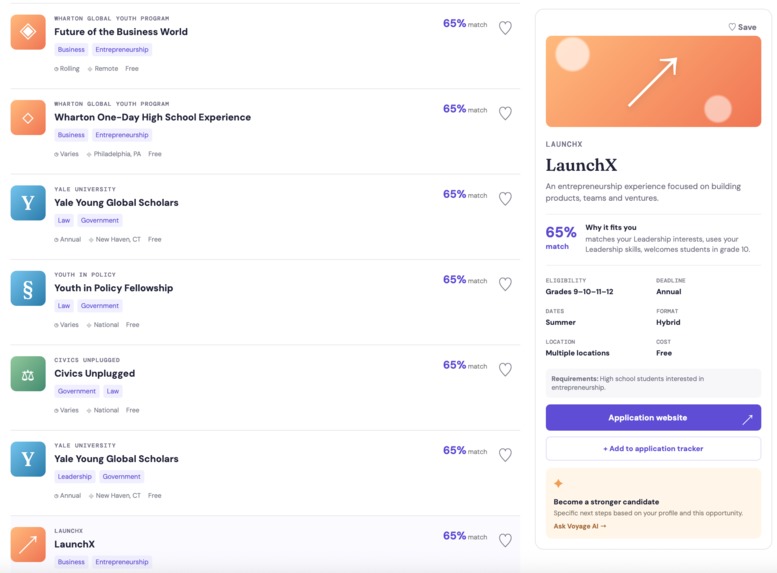
Task: Click Yale logo beside Law-tagged Global Scholars
Action: [28, 203]
